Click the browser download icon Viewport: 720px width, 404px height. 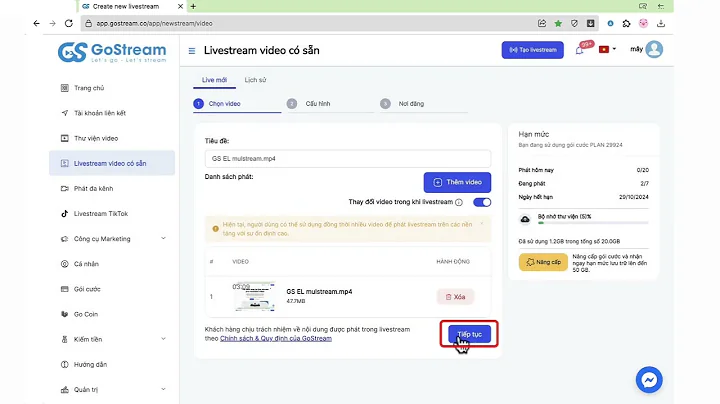coord(661,23)
